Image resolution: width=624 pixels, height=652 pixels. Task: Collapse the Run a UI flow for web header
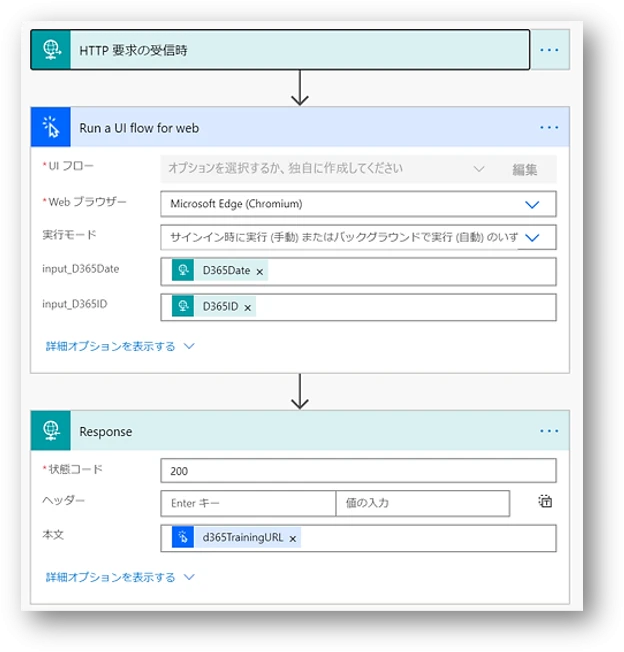tap(300, 127)
